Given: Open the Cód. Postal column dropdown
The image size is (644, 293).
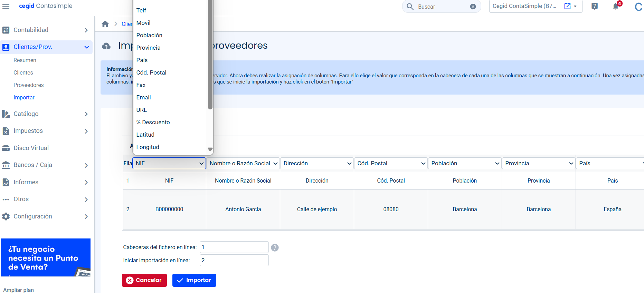Looking at the screenshot, I should click(391, 163).
